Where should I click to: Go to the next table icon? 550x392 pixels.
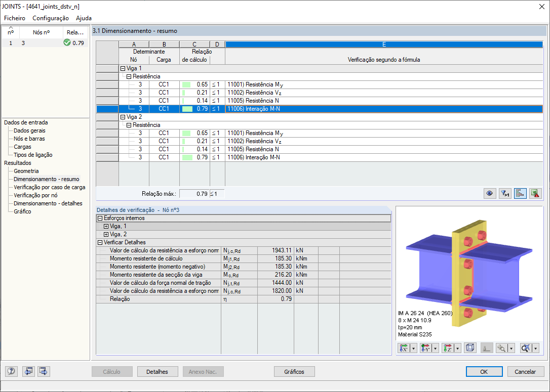tap(44, 371)
